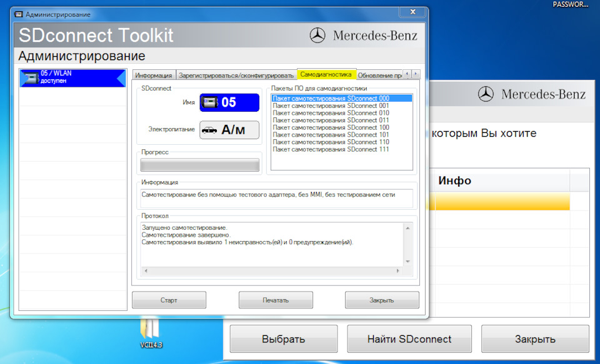Viewport: 600px width, 364px height.
Task: Switch to the Самодиагностика tab
Action: [326, 74]
